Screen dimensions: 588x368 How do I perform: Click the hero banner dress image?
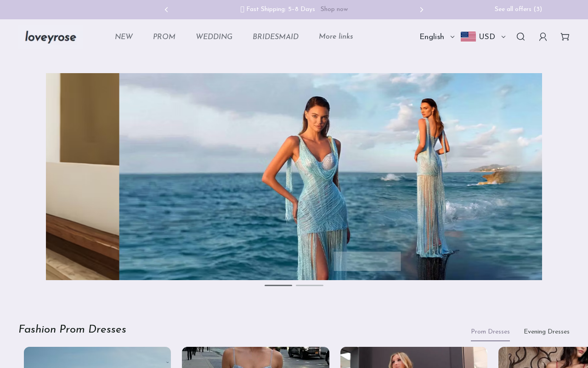[x=294, y=177]
